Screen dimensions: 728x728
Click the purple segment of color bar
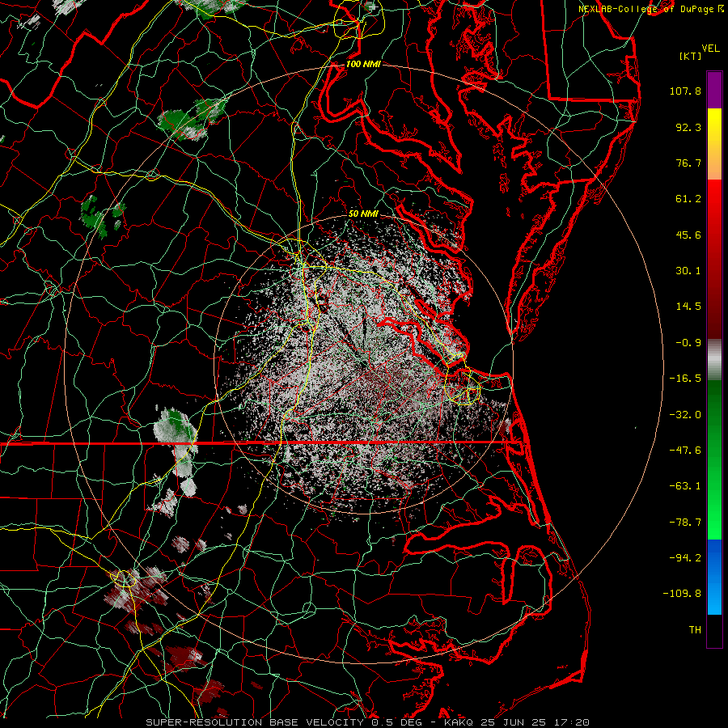[x=714, y=90]
